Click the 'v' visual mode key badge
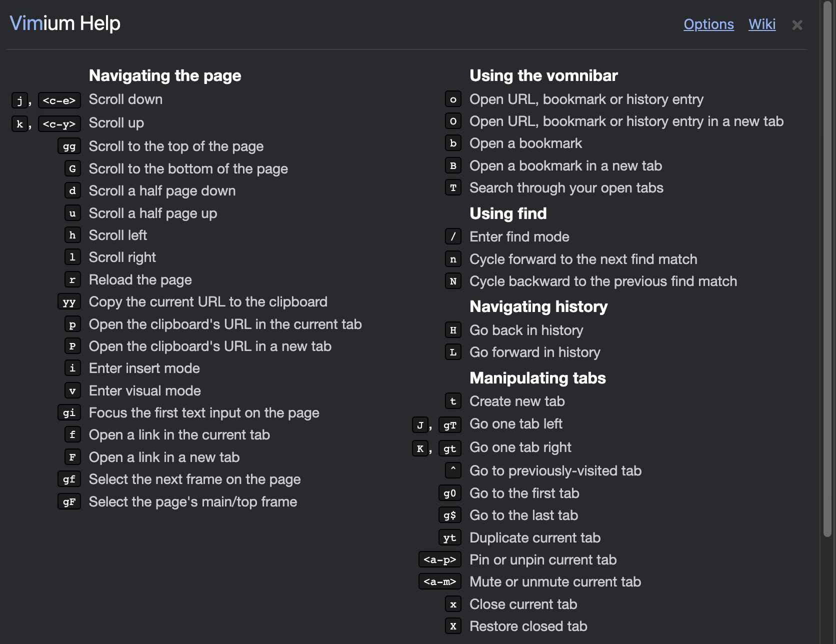 72,390
